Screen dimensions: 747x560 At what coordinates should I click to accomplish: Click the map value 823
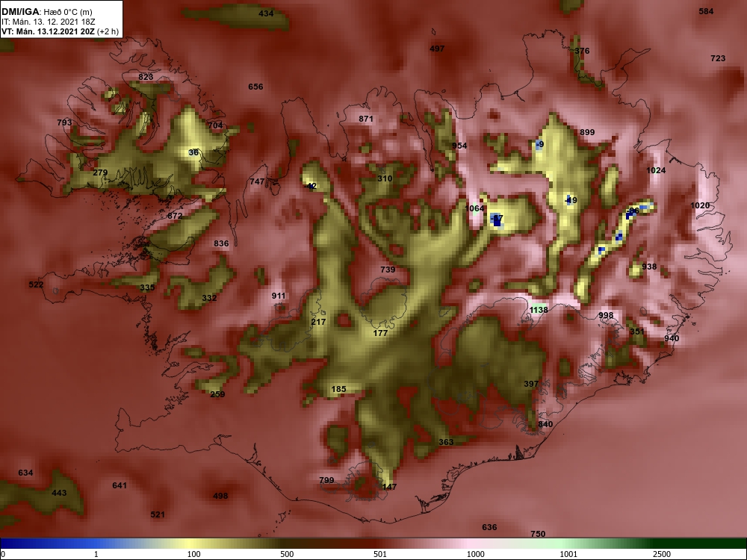point(146,77)
